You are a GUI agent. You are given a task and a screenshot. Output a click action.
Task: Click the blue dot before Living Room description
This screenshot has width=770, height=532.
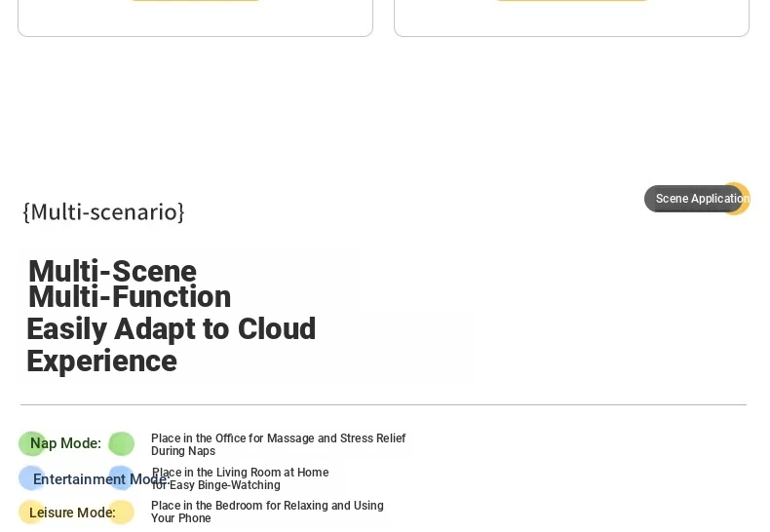121,478
